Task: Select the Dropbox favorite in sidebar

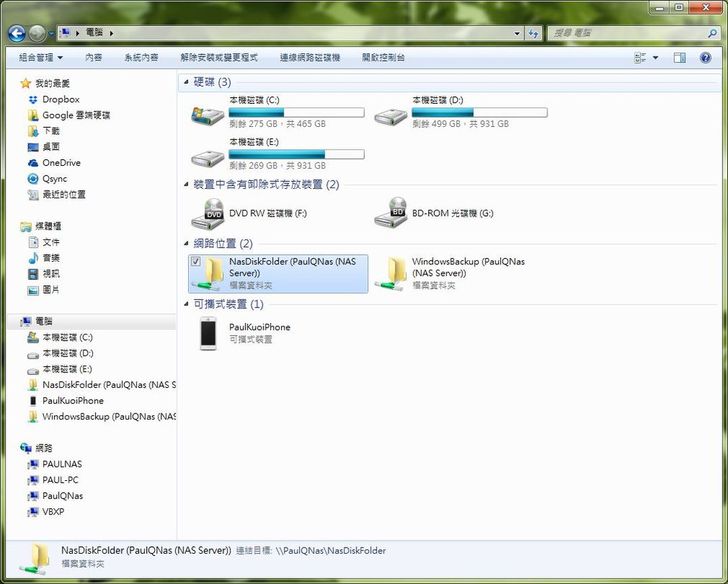Action: pyautogui.click(x=61, y=99)
